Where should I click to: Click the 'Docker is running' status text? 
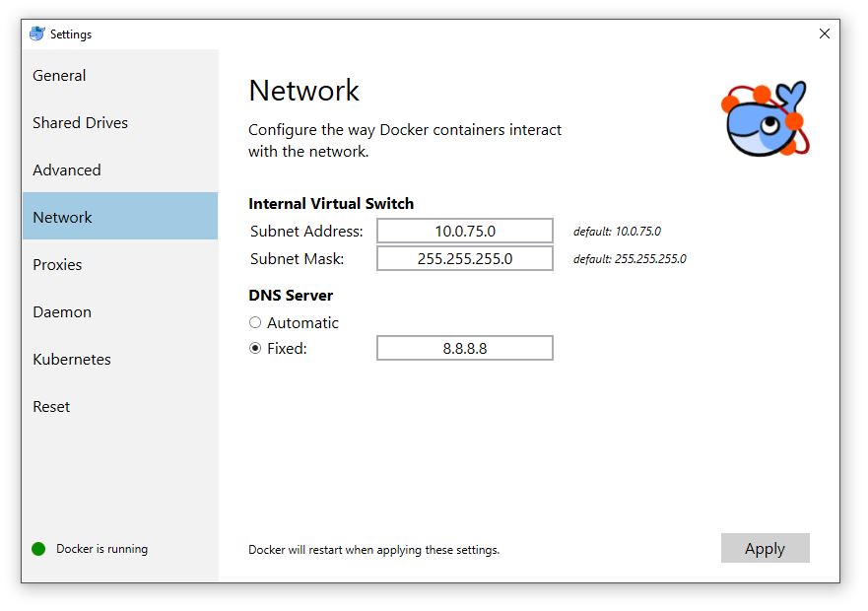pyautogui.click(x=101, y=549)
